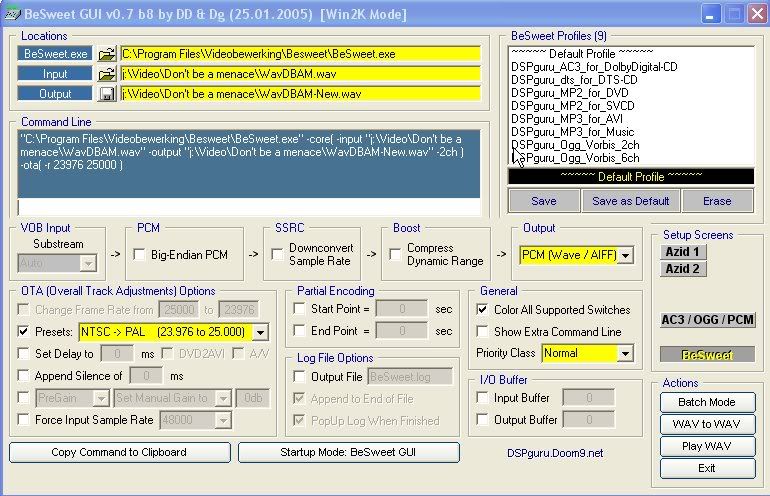Tick the Input Buffer checkbox
The image size is (770, 496).
click(482, 397)
